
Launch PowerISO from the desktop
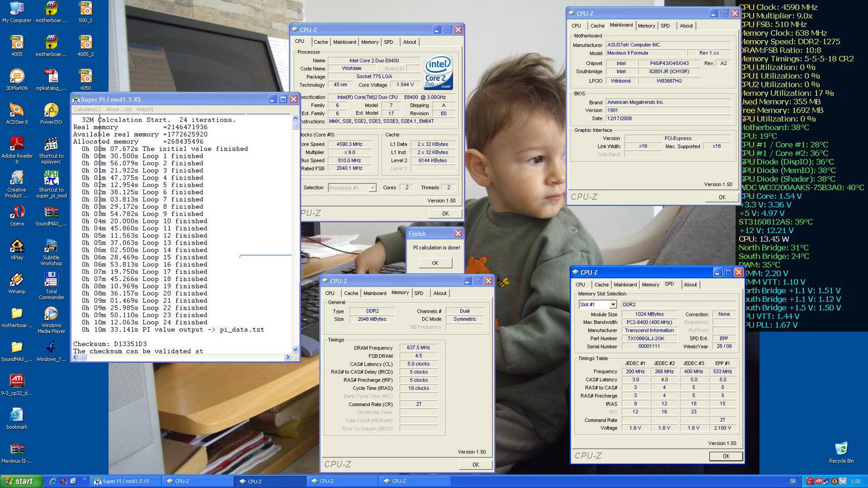[x=51, y=113]
